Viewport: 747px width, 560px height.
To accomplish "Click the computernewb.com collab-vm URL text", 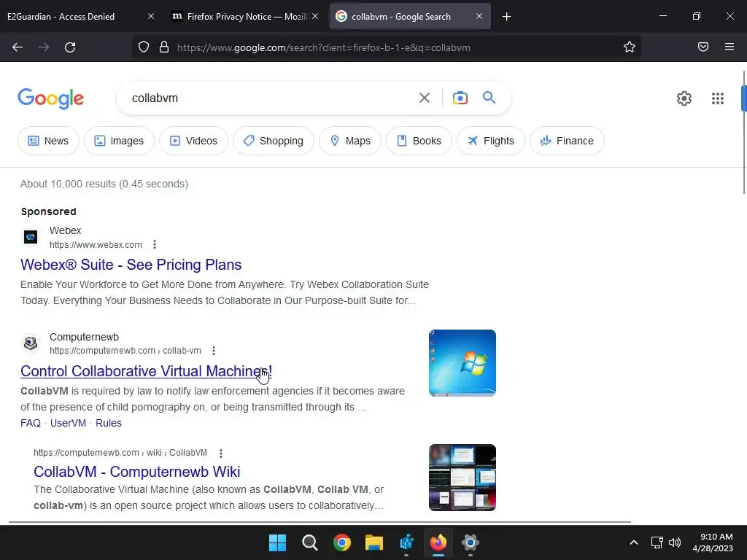I will pos(125,351).
